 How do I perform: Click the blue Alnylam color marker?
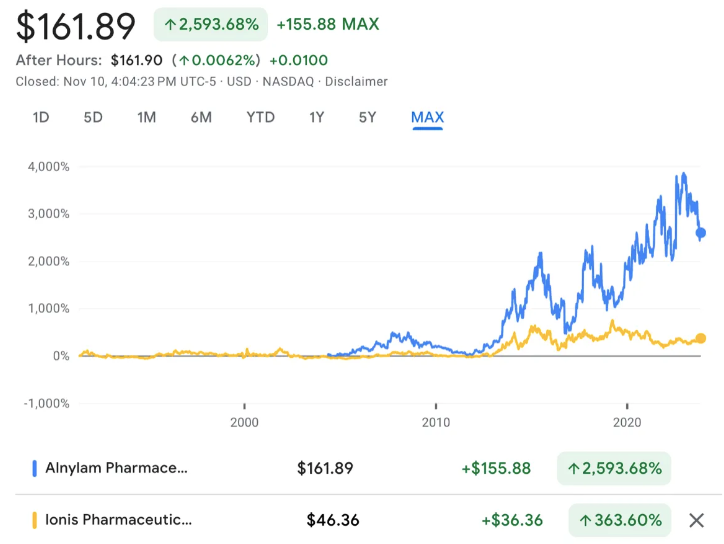(x=35, y=467)
